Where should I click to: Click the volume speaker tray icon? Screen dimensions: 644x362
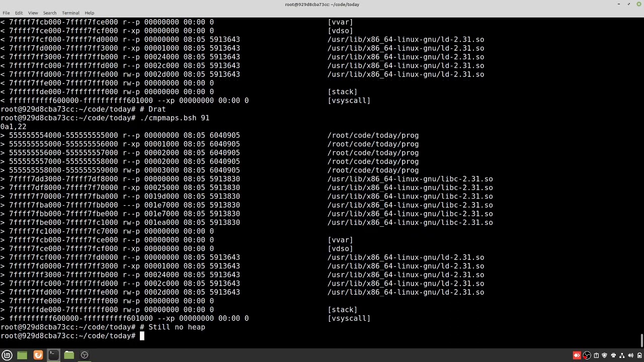pyautogui.click(x=630, y=355)
